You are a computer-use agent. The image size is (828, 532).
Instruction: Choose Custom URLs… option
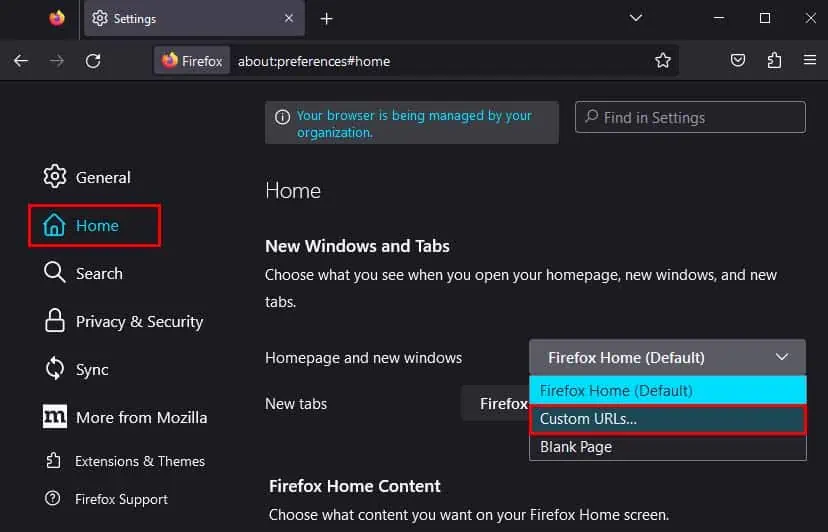(x=667, y=419)
